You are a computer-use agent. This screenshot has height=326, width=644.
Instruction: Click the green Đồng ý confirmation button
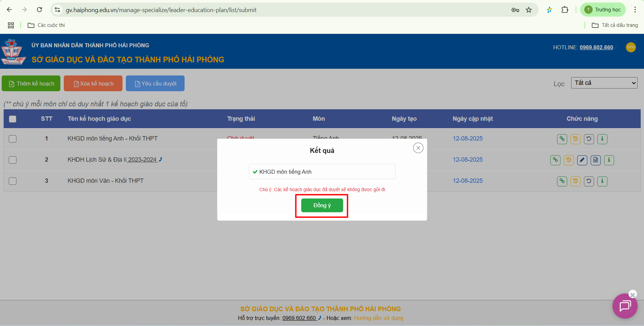tap(322, 205)
